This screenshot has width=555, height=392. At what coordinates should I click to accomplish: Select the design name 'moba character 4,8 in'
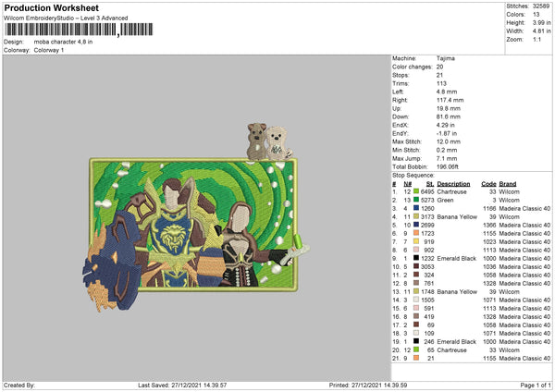63,42
